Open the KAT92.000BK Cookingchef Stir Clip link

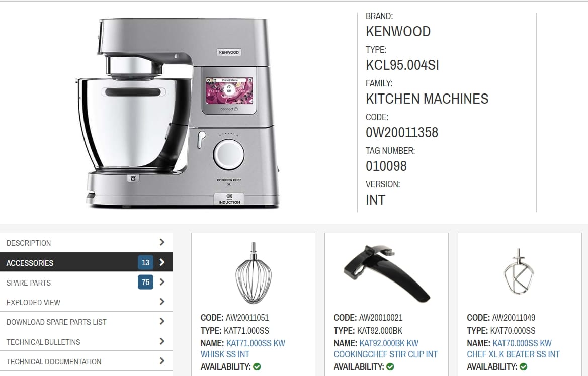tap(385, 349)
